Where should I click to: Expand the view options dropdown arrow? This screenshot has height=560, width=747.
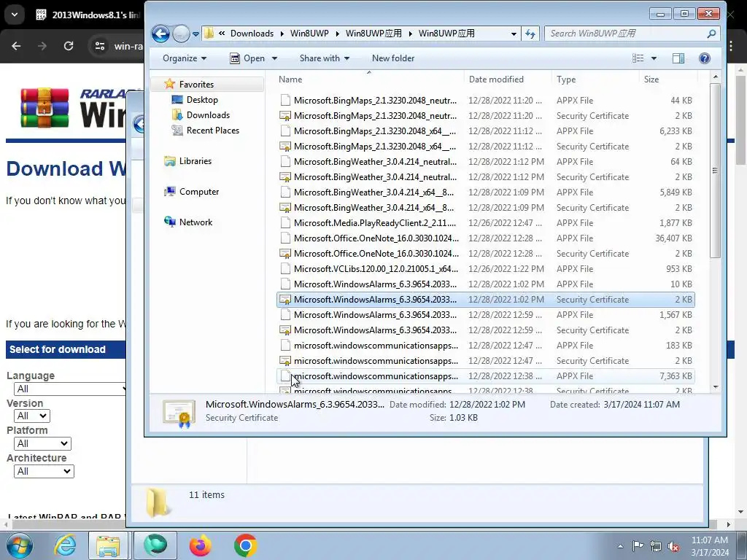(x=654, y=58)
